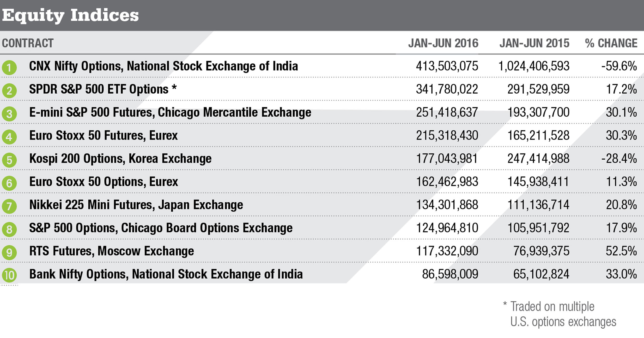Click the green number 7 rank badge

click(9, 206)
